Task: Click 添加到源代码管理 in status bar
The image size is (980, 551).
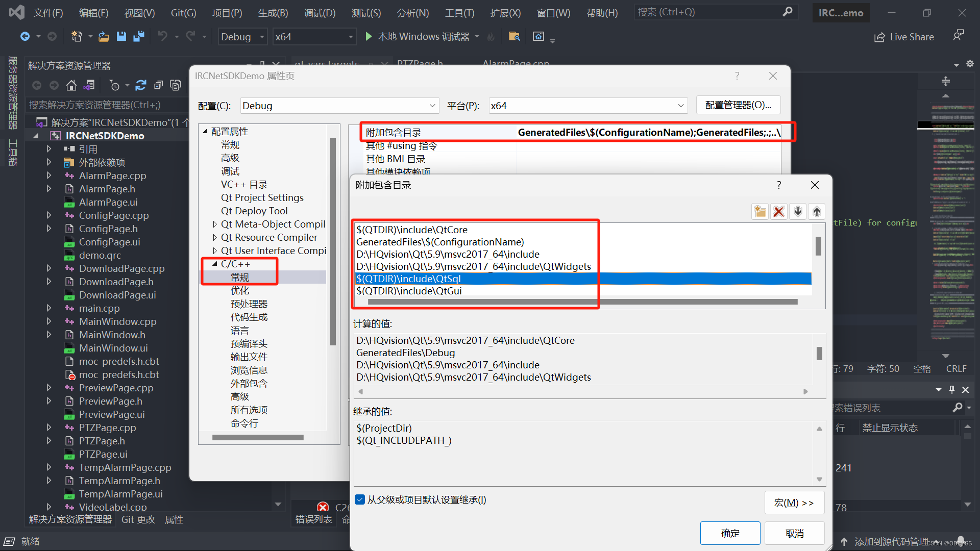Action: (891, 542)
